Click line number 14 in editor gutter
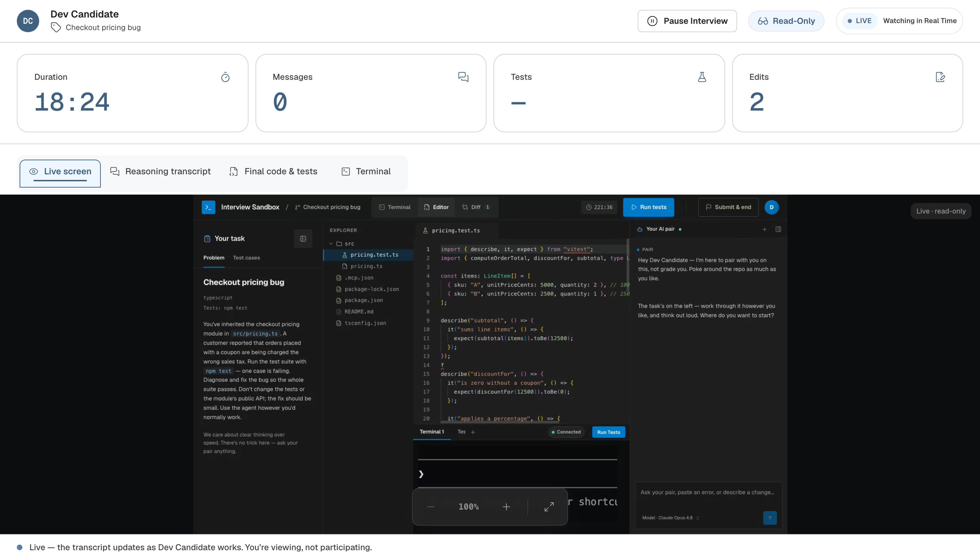This screenshot has height=560, width=980. (426, 365)
